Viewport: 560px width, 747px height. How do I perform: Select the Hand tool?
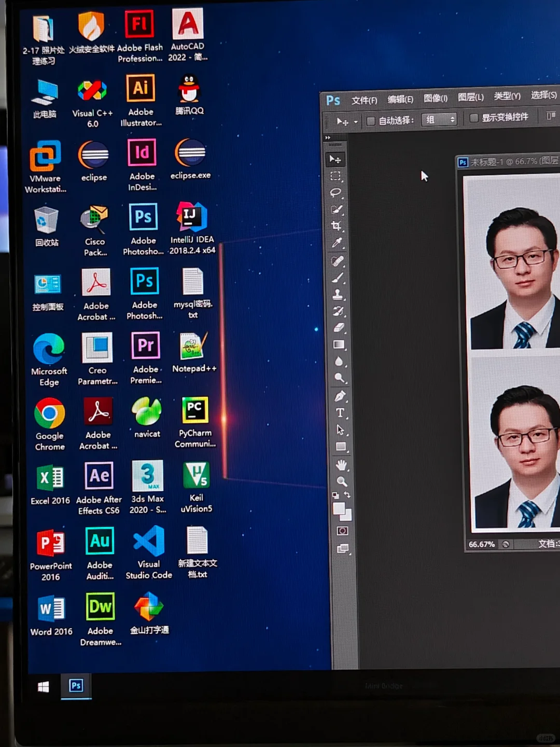(341, 465)
